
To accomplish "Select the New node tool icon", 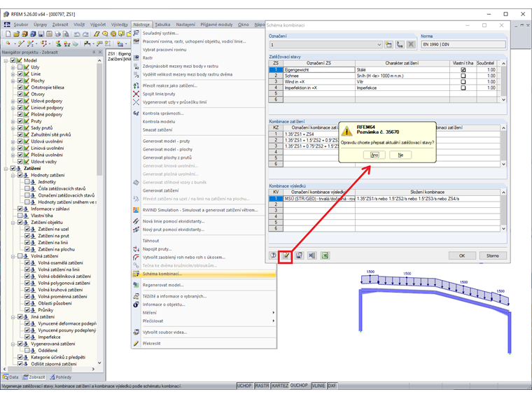I will [8, 43].
